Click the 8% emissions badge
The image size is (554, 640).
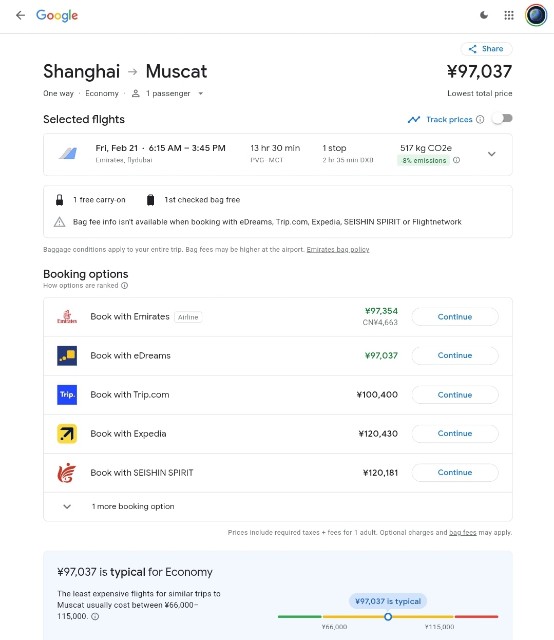(x=423, y=160)
